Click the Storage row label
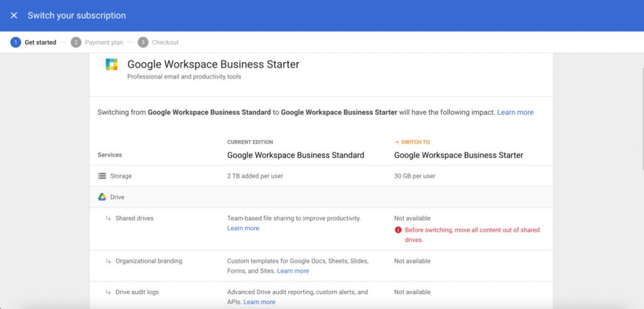The width and height of the screenshot is (644, 309). (x=121, y=176)
